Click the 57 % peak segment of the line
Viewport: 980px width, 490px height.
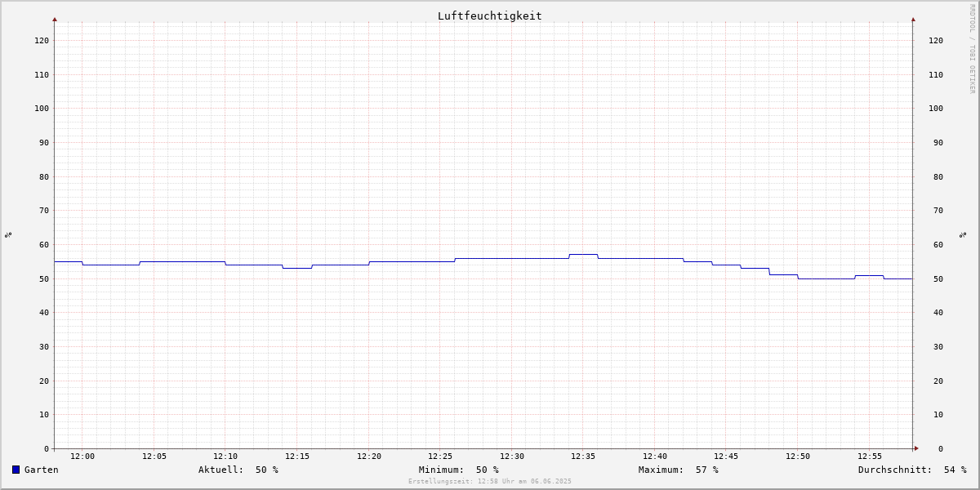click(583, 254)
